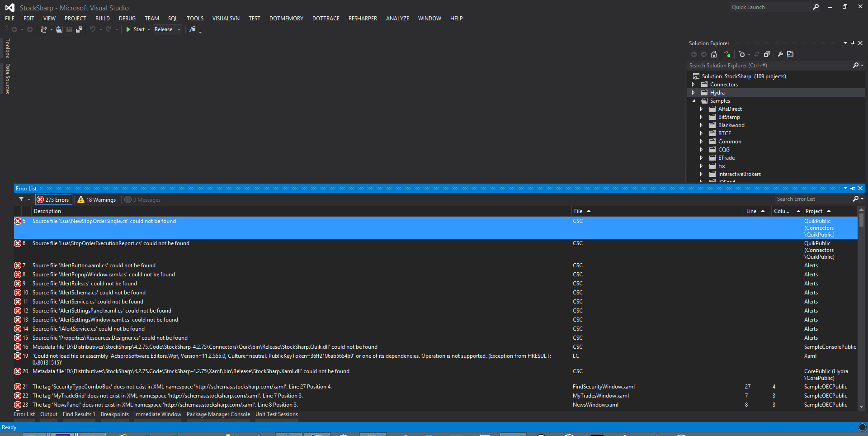
Task: Click the green-dot refresh icon in Solution Explorer
Action: 727,54
